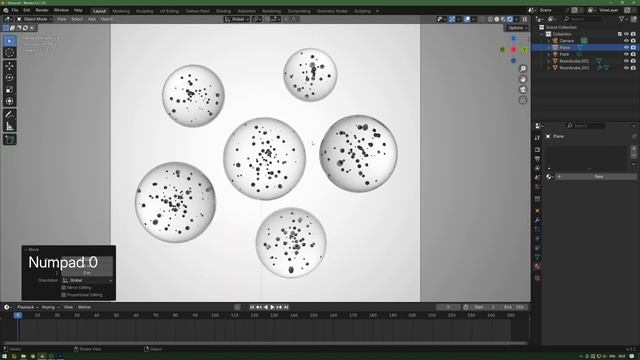Expand the Camera item in outliner
Viewport: 640px width, 360px height.
coord(549,41)
